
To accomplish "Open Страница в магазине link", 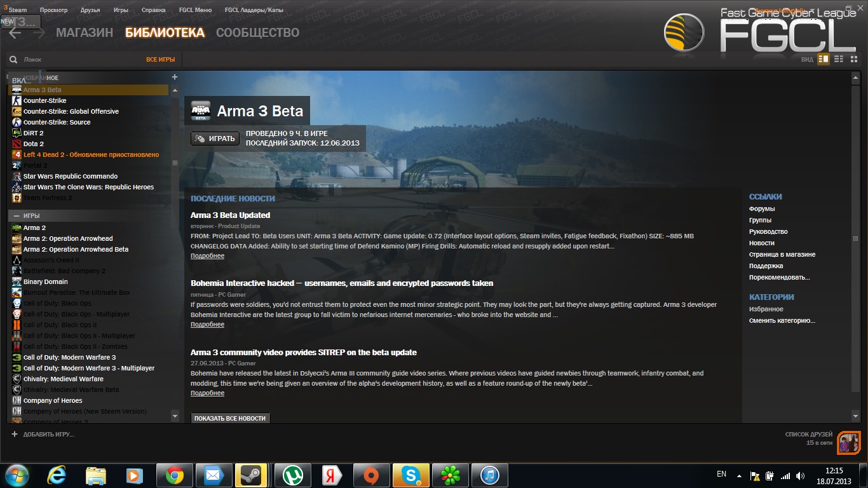I will point(782,254).
